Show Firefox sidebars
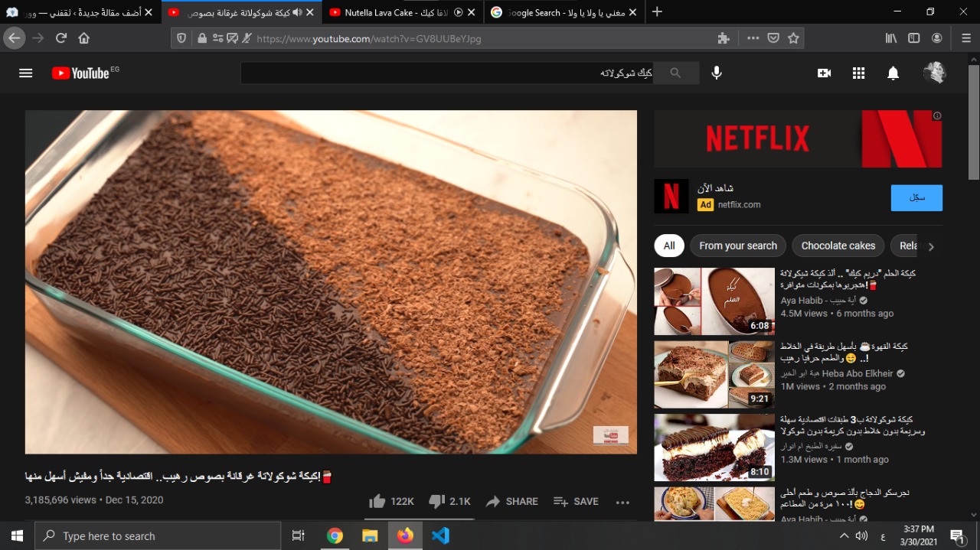980x550 pixels. click(x=913, y=38)
